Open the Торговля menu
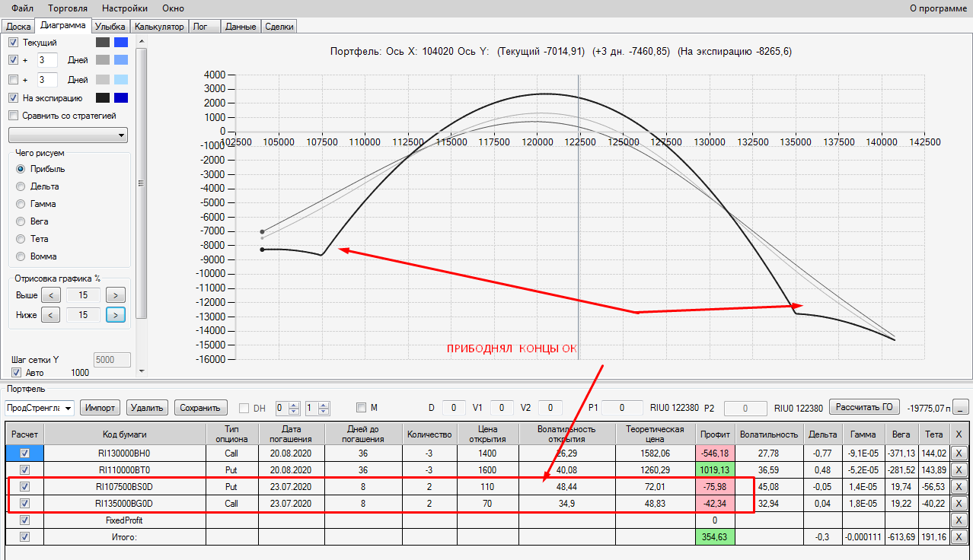Viewport: 973px width, 560px height. click(67, 8)
